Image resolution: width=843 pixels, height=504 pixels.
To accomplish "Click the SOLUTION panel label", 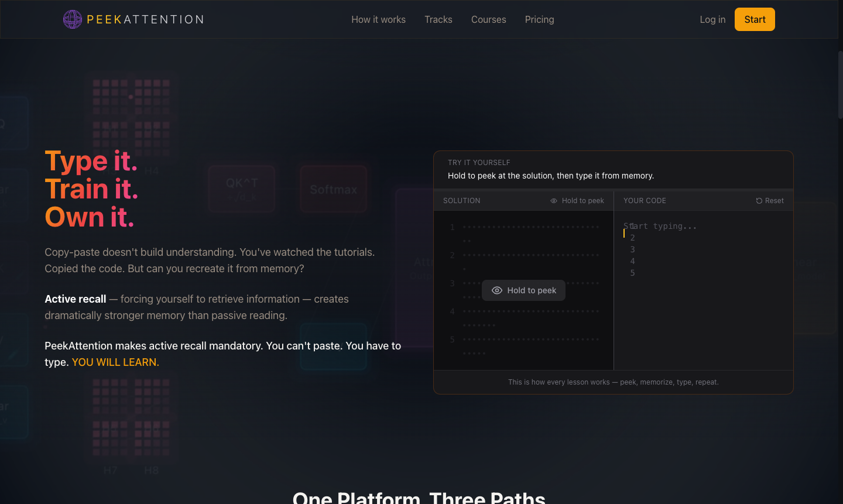I will 462,201.
